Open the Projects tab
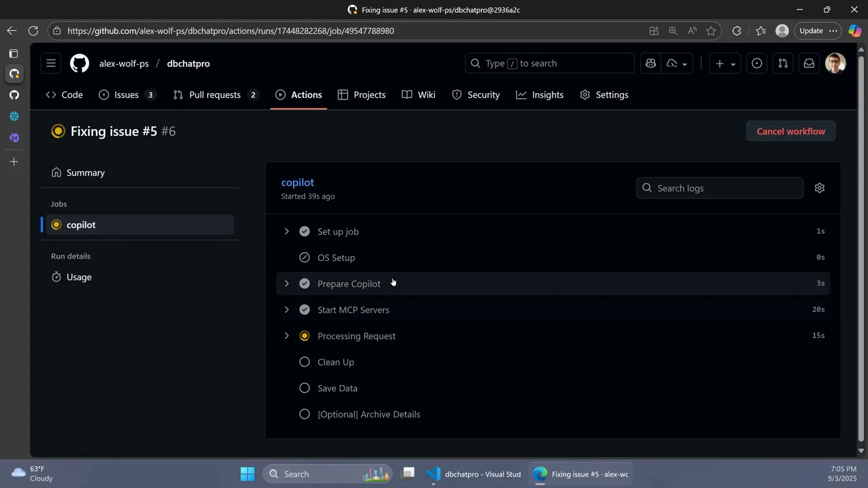This screenshot has width=868, height=488. tap(362, 95)
